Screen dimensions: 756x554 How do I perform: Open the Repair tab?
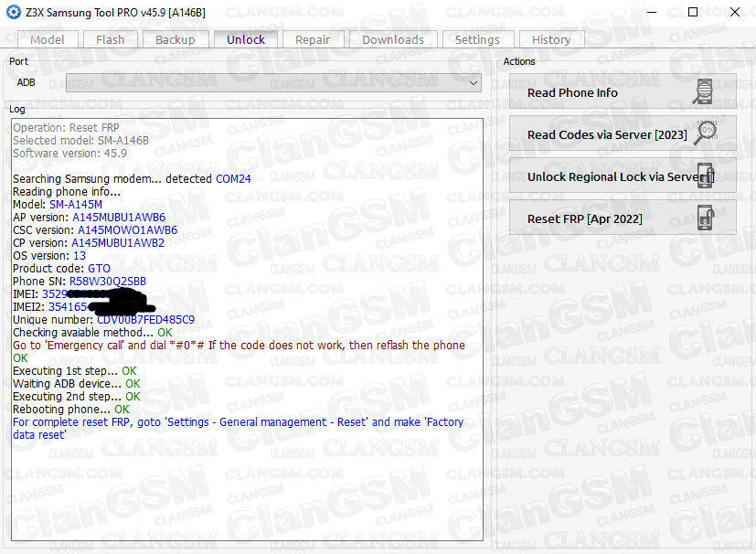[313, 39]
